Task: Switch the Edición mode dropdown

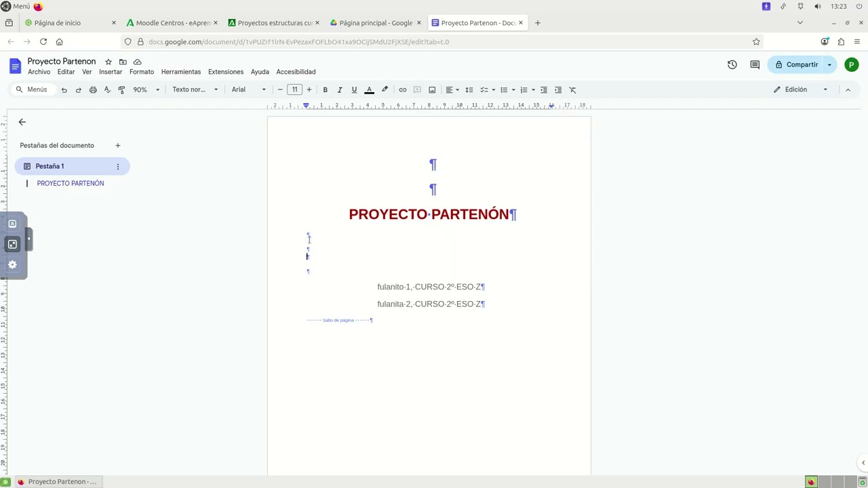Action: (801, 89)
